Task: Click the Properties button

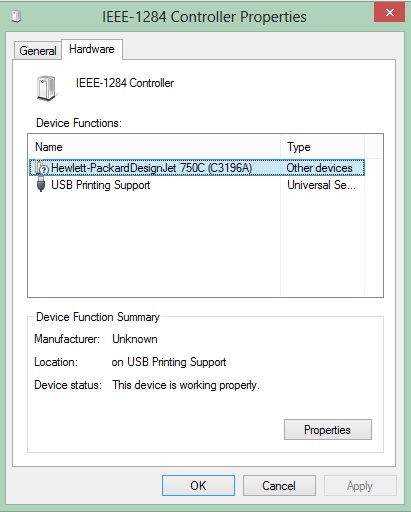Action: pyautogui.click(x=328, y=430)
